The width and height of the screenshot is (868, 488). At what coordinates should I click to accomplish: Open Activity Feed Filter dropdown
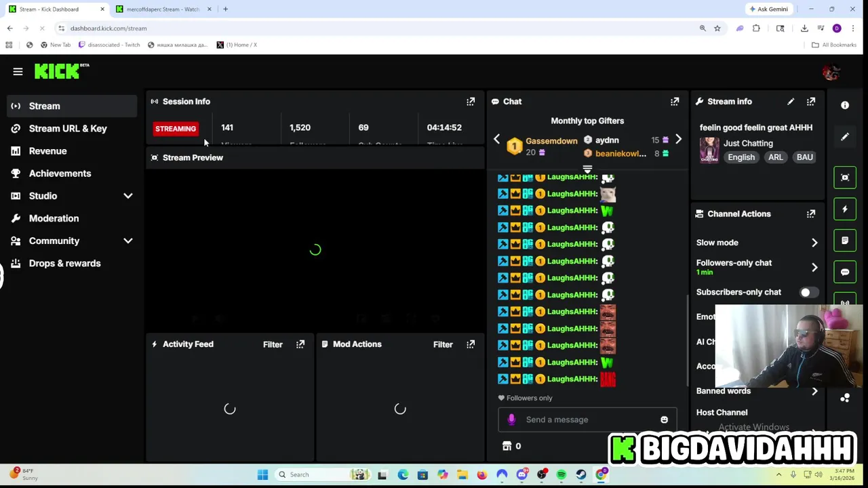tap(273, 344)
